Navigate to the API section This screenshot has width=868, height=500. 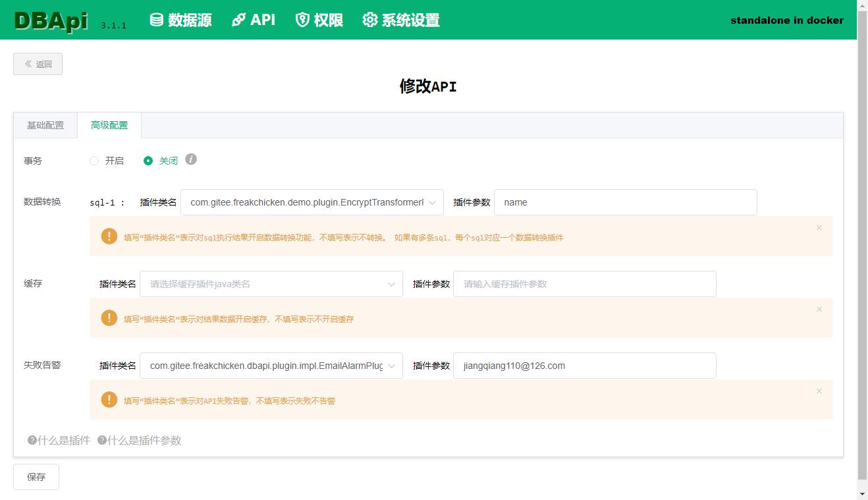coord(254,20)
